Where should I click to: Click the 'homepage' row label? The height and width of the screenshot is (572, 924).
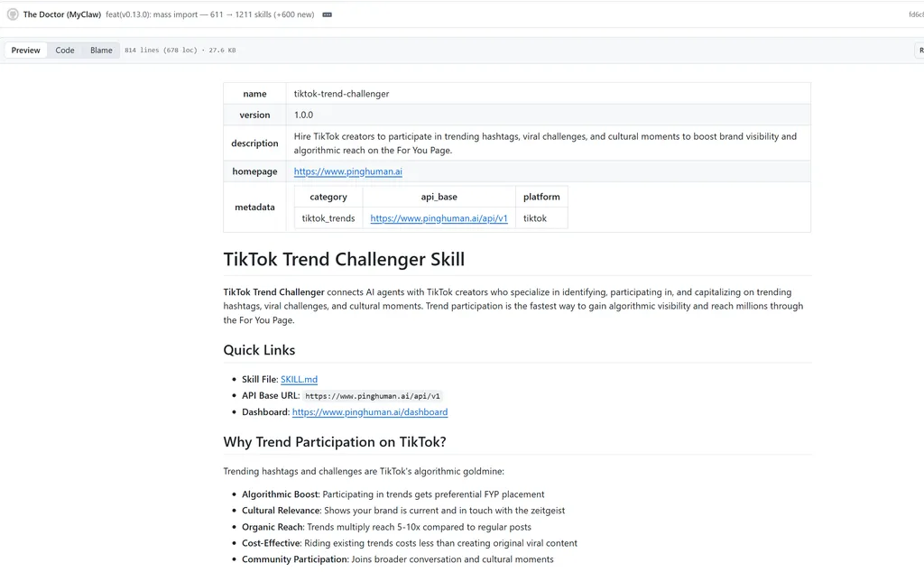coord(254,171)
